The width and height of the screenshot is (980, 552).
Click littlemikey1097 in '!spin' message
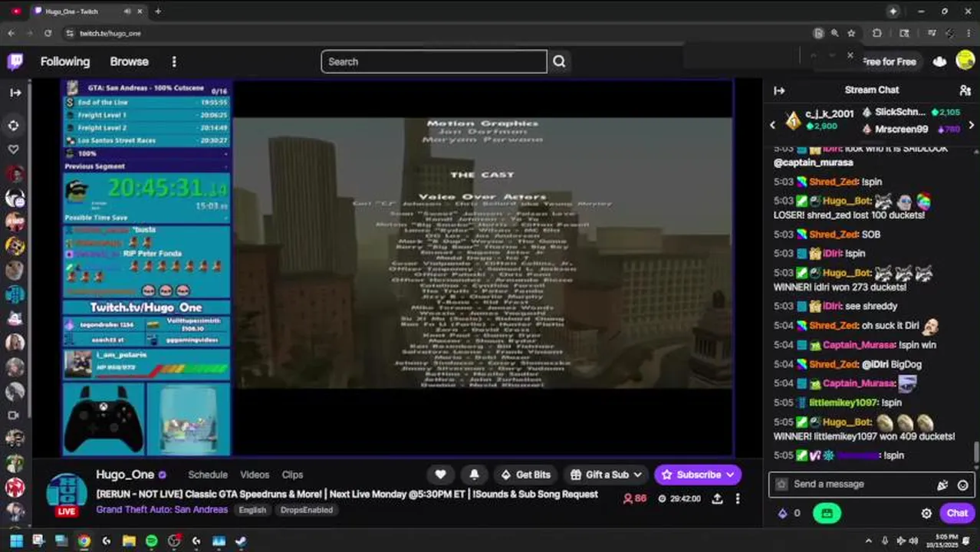click(843, 402)
